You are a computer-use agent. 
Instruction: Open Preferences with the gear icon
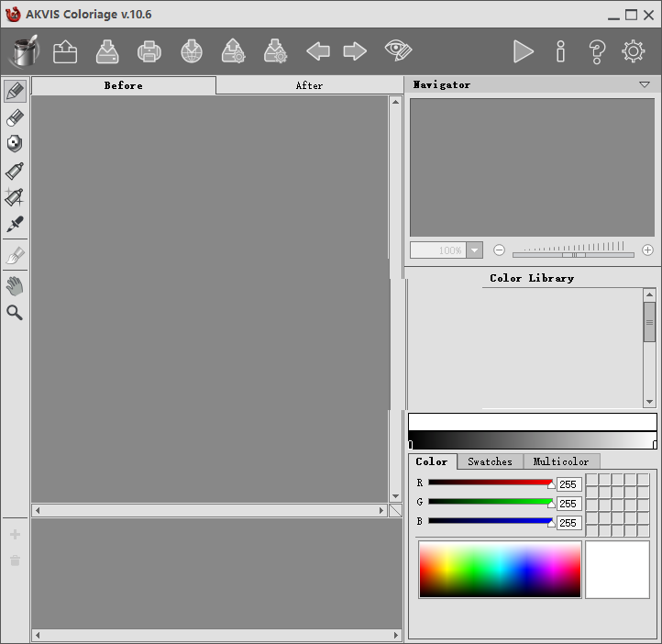pyautogui.click(x=633, y=51)
